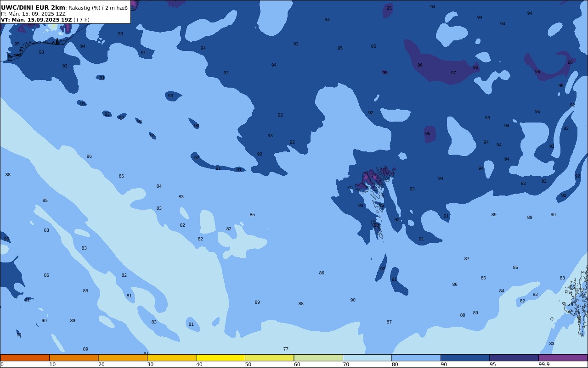588x368 pixels.
Task: Select the 80–90 medium blue legend swatch
Action: tap(416, 357)
